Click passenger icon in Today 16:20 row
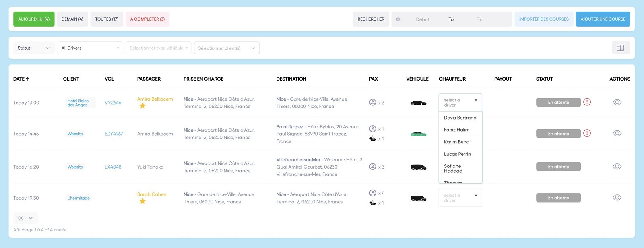Screen dimensions: 644x248 click(373, 167)
